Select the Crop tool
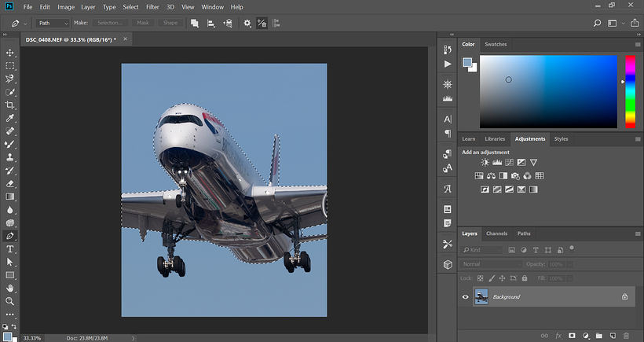The width and height of the screenshot is (644, 342). click(10, 105)
